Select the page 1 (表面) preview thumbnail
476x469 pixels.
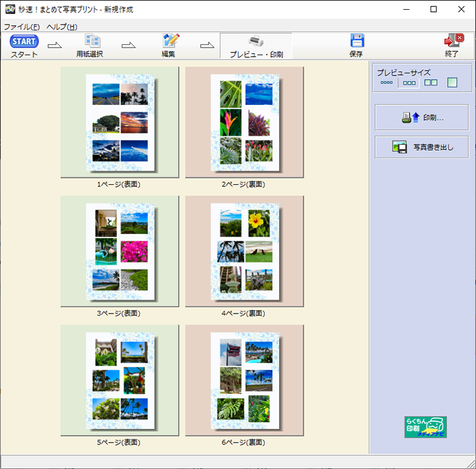point(119,122)
